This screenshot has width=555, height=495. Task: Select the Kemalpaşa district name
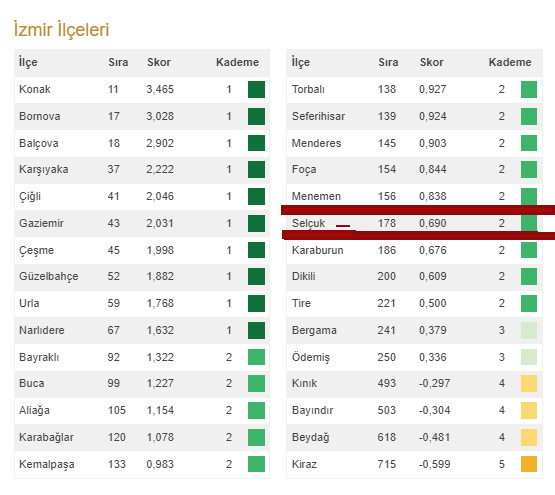(x=47, y=464)
